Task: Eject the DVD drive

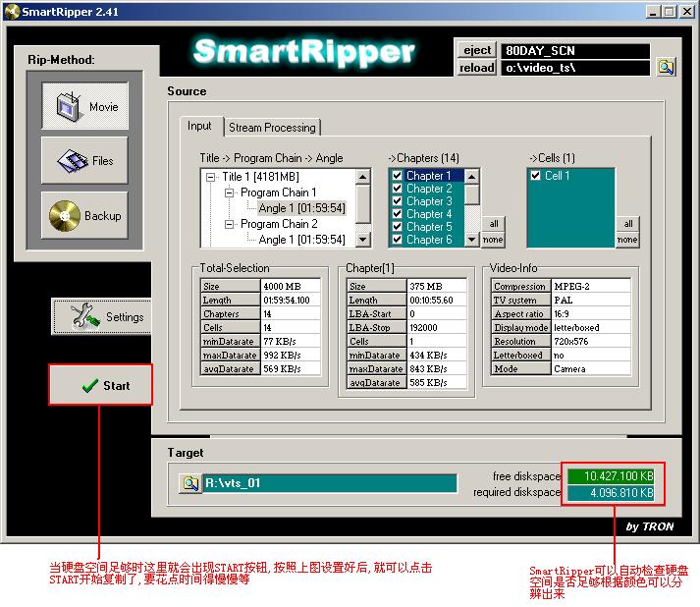Action: coord(477,50)
